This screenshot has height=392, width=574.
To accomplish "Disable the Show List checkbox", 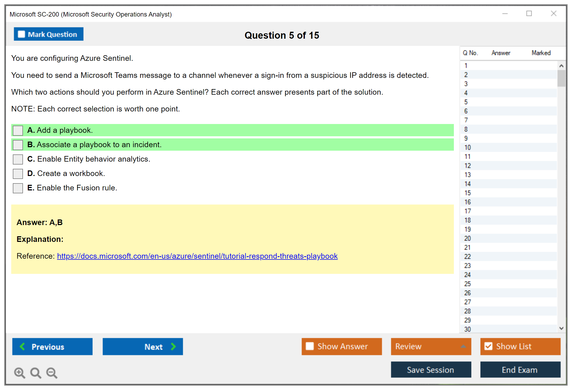I will pyautogui.click(x=488, y=346).
